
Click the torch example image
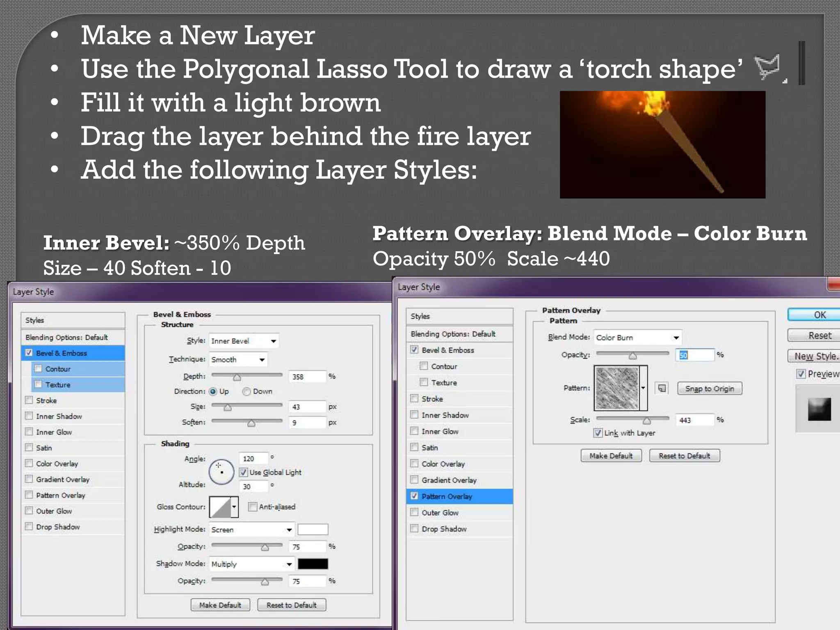[x=662, y=145]
